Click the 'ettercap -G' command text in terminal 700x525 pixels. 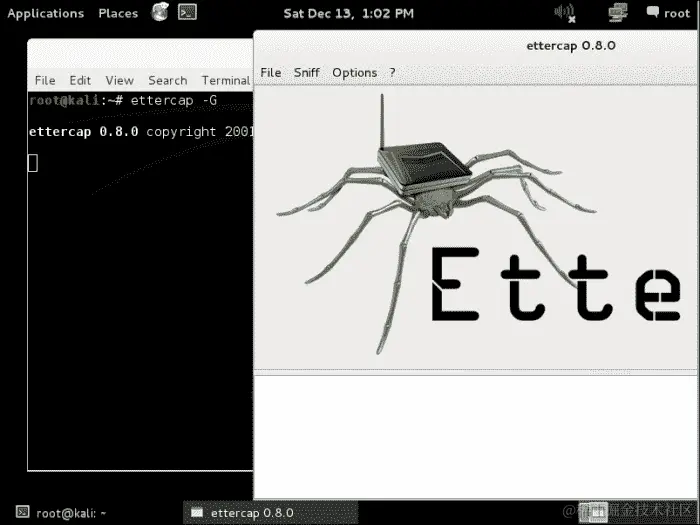point(174,100)
